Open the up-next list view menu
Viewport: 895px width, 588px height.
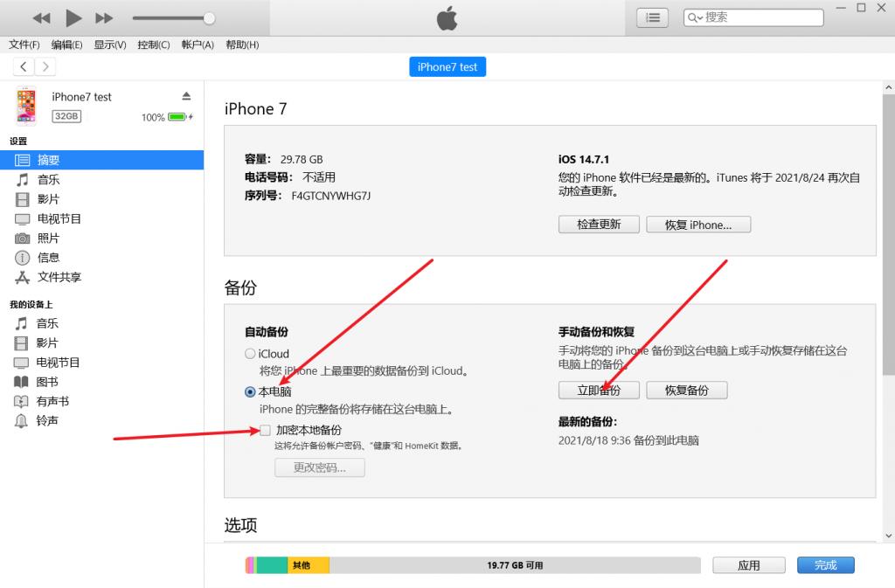click(650, 17)
